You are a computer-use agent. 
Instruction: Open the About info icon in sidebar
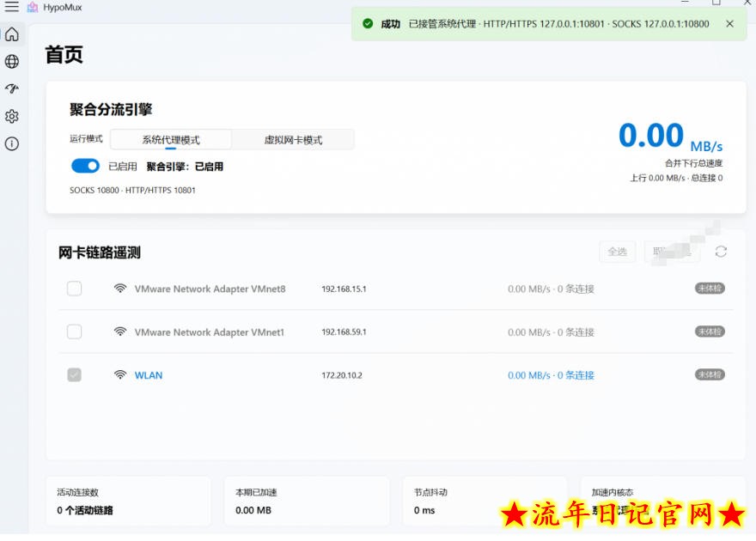tap(12, 143)
